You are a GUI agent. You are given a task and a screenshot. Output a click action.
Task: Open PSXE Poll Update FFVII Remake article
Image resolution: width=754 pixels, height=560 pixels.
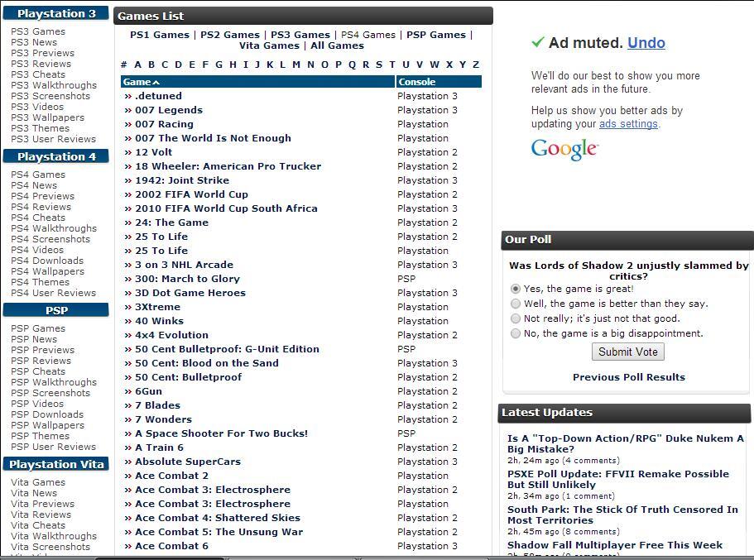618,479
